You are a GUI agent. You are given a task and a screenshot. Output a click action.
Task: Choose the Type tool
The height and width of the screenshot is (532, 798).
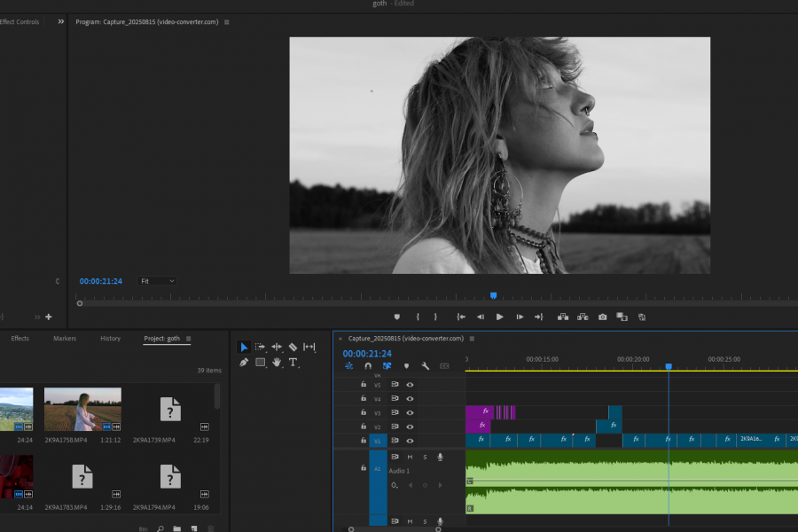coord(293,363)
